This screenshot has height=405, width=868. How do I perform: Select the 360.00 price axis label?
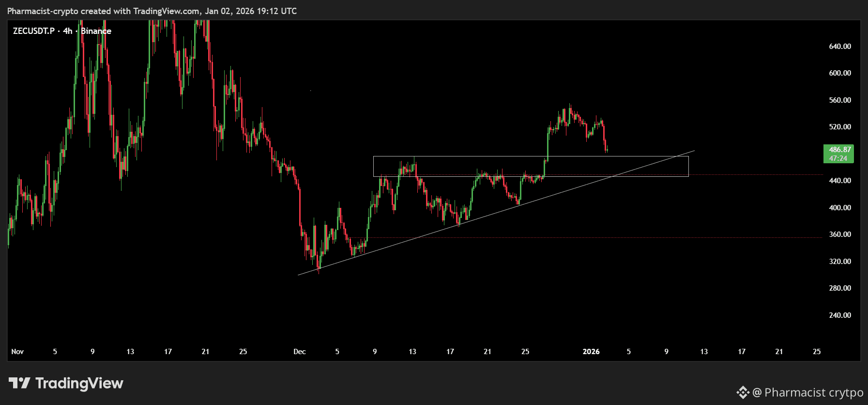pos(840,234)
